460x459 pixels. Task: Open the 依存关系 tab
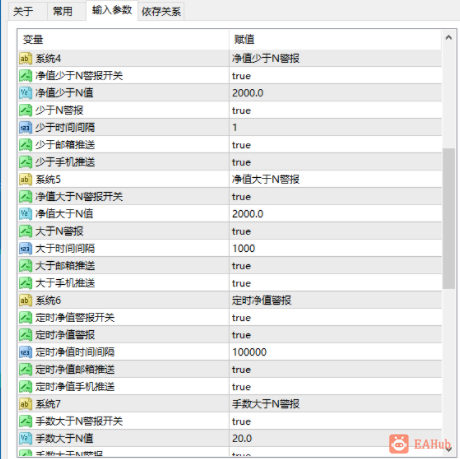[161, 12]
